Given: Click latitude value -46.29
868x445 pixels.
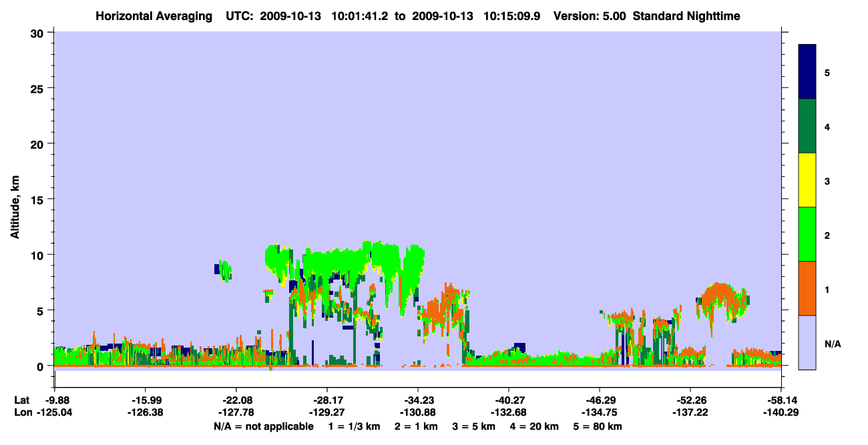Looking at the screenshot, I should pos(599,400).
